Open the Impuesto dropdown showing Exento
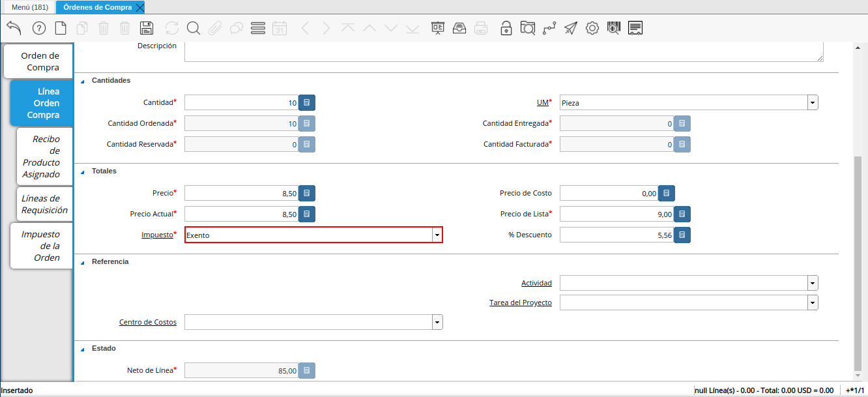The image size is (868, 397). [437, 235]
